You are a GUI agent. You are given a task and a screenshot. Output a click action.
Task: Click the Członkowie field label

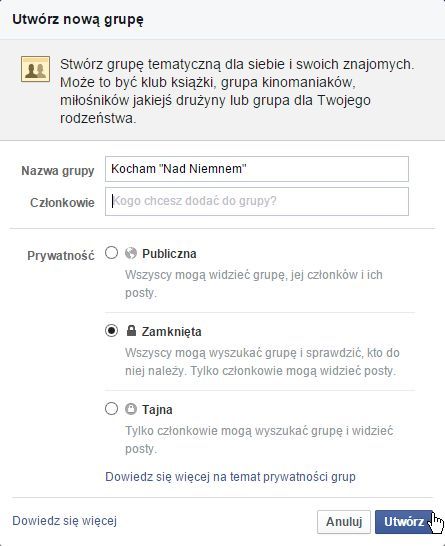[62, 202]
